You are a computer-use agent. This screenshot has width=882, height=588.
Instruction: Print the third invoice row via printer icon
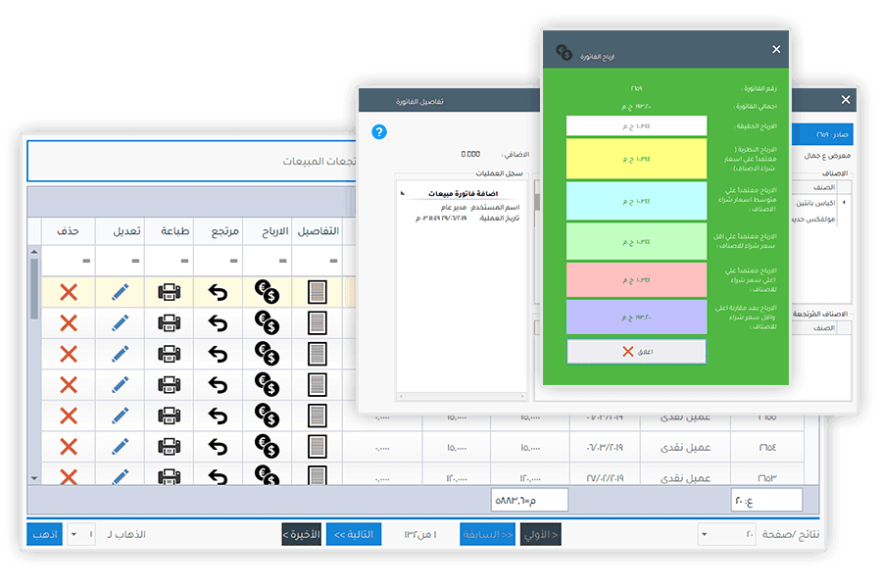(x=170, y=354)
